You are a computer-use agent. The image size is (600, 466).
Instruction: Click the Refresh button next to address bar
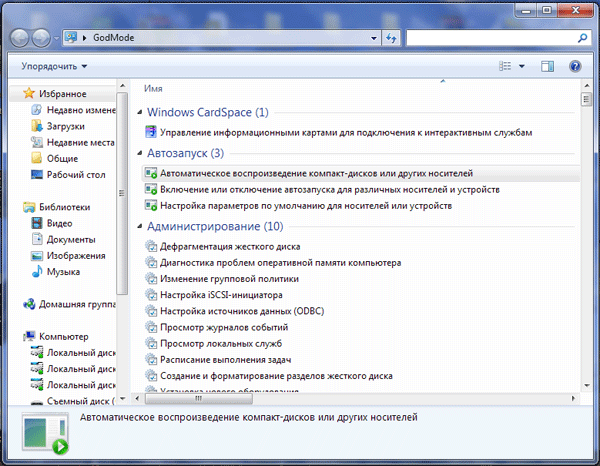point(391,38)
